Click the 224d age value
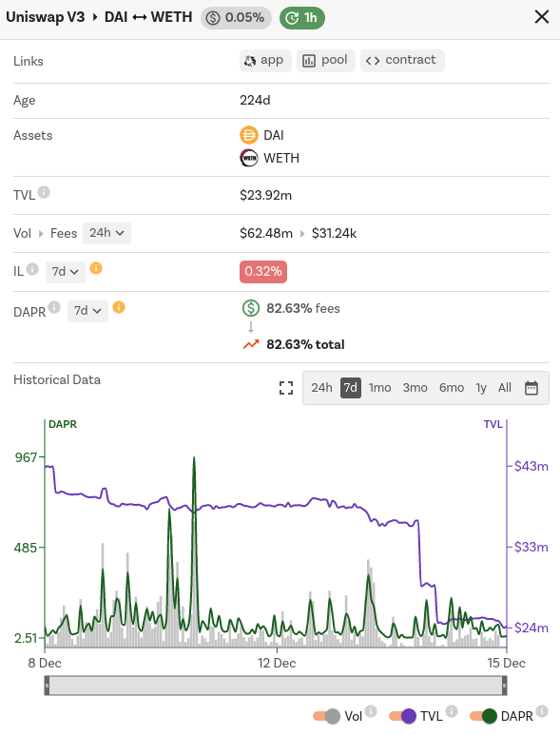560x735 pixels. pos(255,100)
